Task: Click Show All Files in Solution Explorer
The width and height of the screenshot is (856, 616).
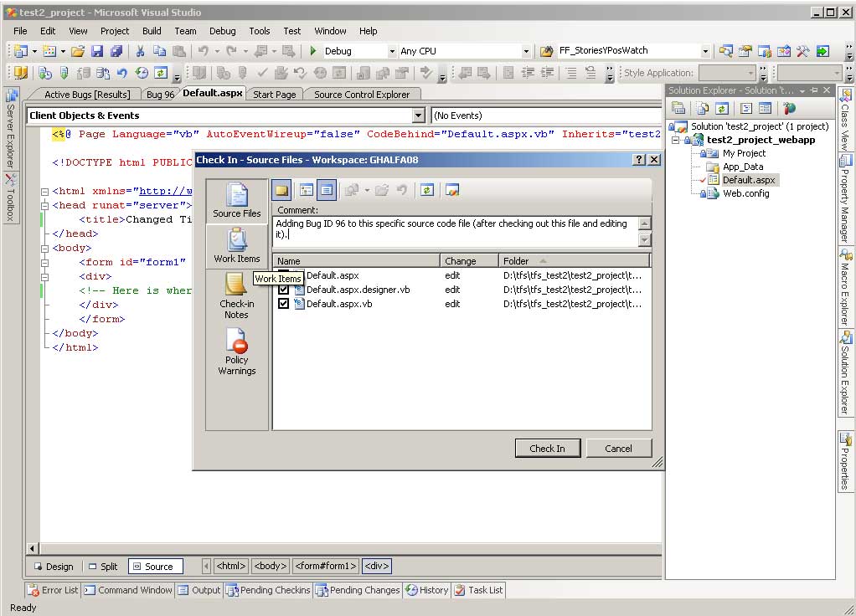Action: (702, 108)
